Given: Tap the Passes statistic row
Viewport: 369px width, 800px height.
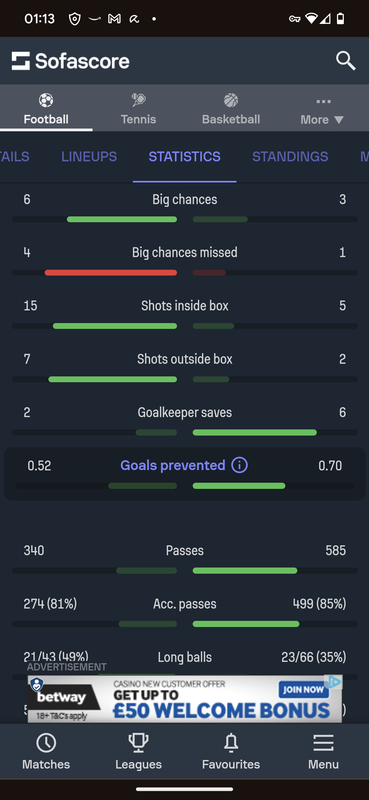Looking at the screenshot, I should click(185, 560).
